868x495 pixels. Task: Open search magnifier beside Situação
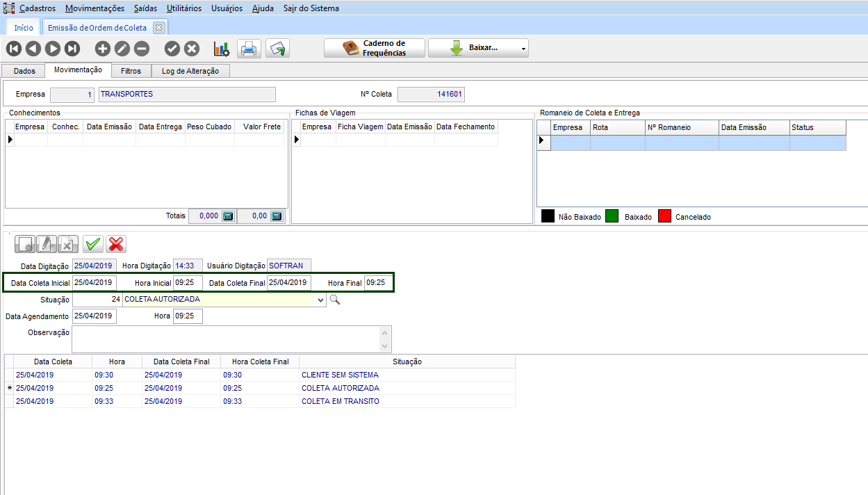[335, 300]
